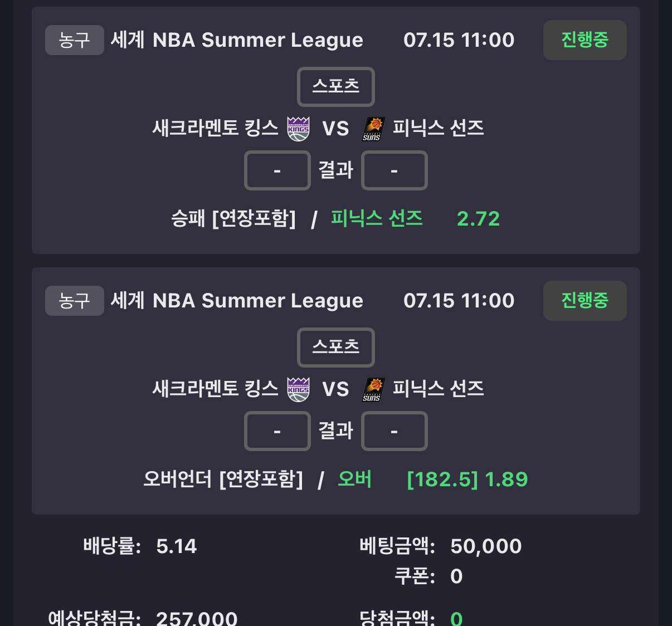Image resolution: width=672 pixels, height=626 pixels.
Task: Open the 스포츠 label in the second card
Action: pos(336,348)
